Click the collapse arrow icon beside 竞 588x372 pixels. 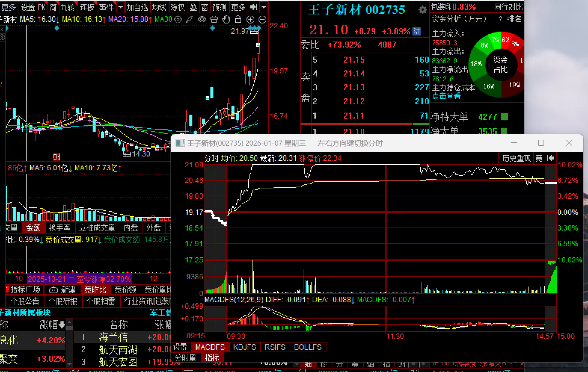551,158
